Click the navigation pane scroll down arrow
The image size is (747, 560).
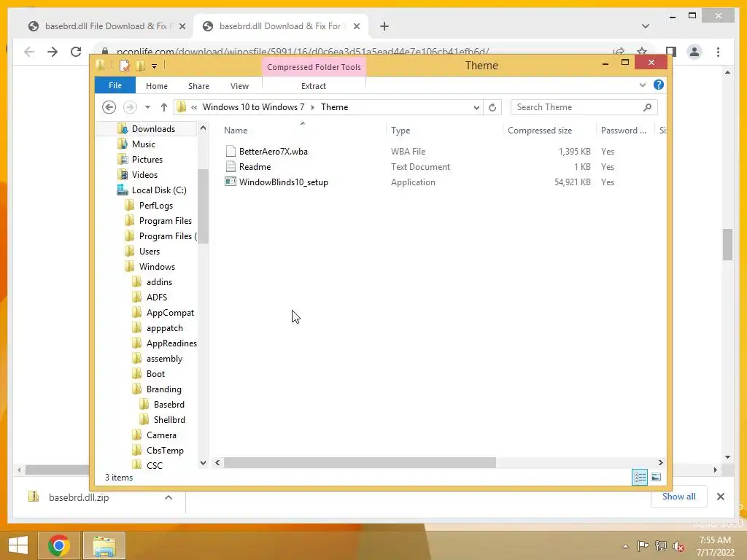(x=203, y=462)
